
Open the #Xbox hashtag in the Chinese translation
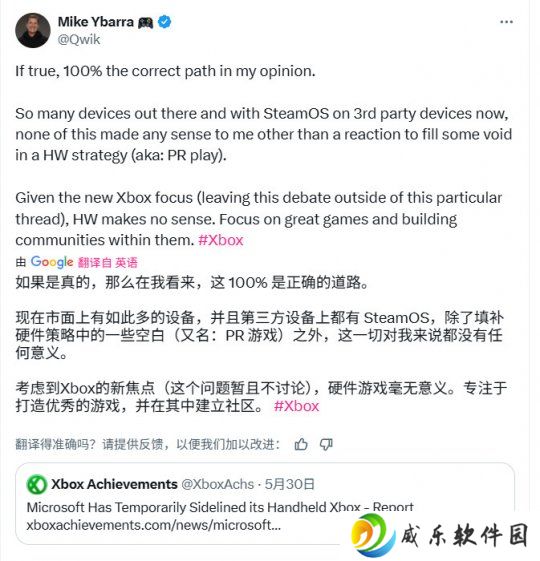click(296, 406)
